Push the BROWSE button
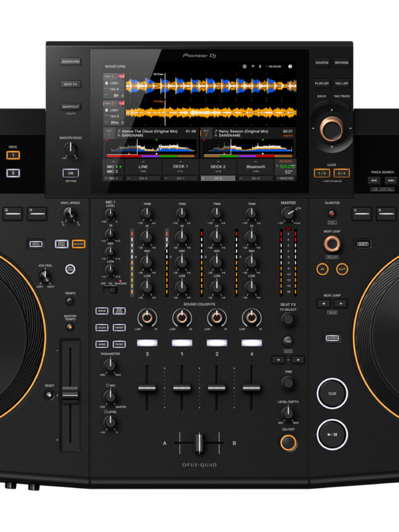The height and width of the screenshot is (532, 399). click(342, 63)
